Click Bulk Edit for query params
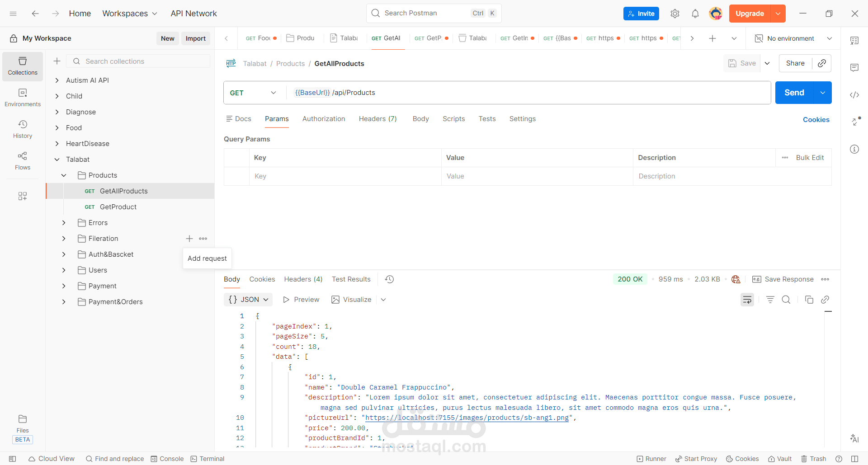 click(810, 158)
